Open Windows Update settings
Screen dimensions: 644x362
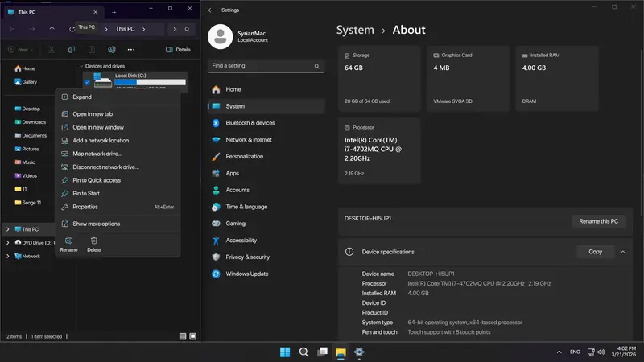tap(266, 274)
